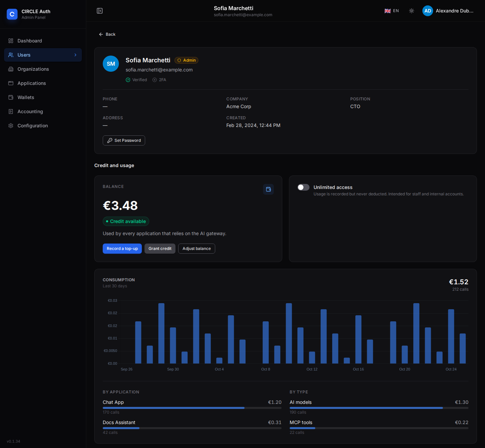Click the Configuration gear icon
Screen dimensions: 485x448
click(11, 126)
